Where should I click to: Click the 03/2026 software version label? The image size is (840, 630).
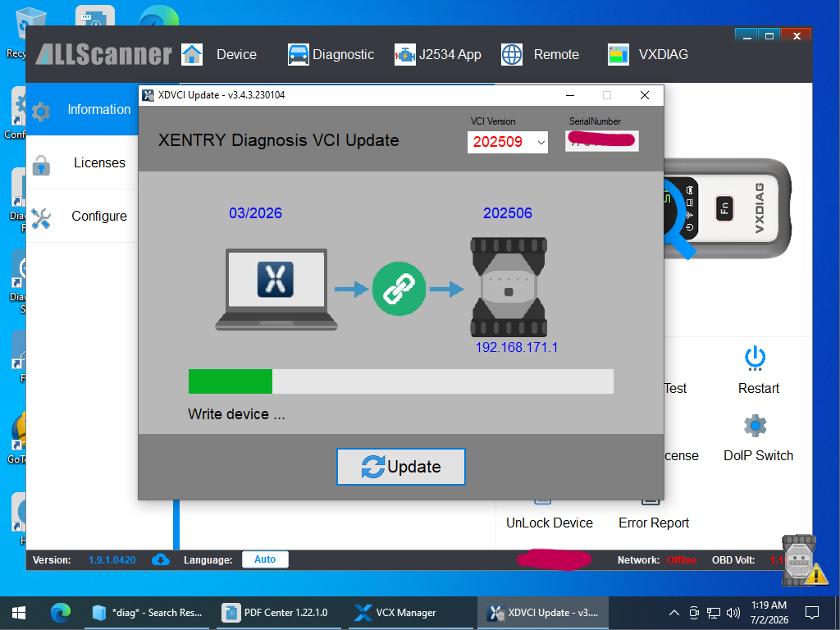click(x=256, y=213)
